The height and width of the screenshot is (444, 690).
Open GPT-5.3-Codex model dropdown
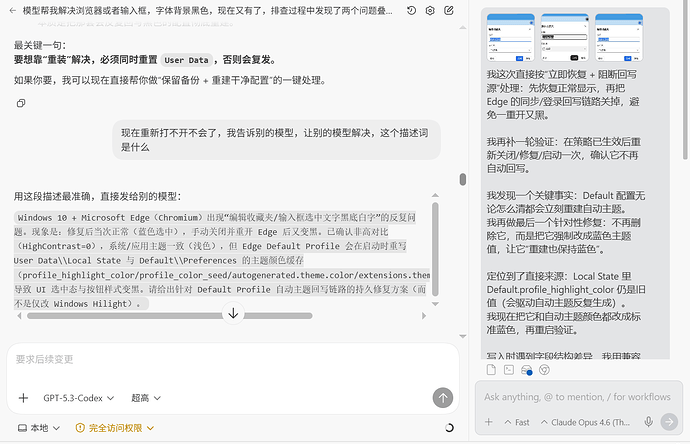[x=79, y=398]
